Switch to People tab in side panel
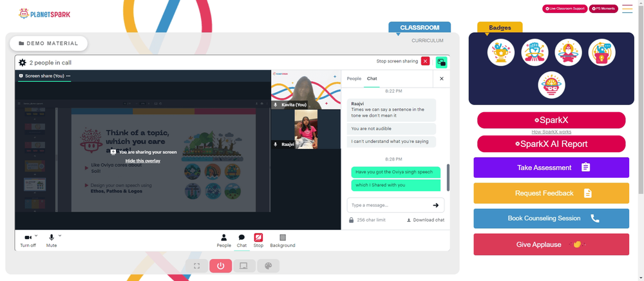The image size is (644, 281). 354,79
